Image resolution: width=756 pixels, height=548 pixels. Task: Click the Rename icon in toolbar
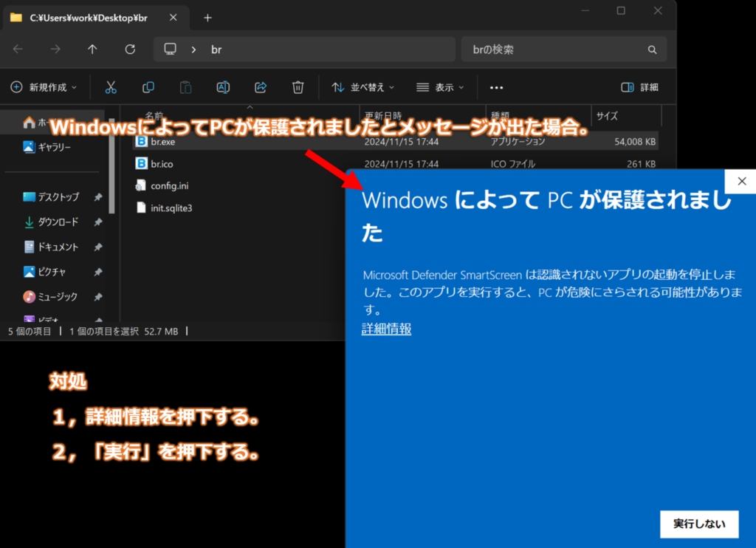[223, 87]
